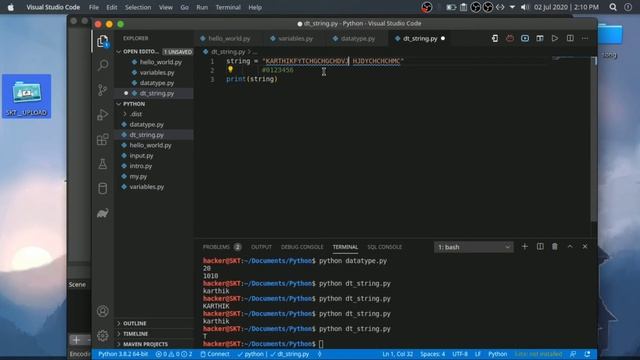Click Python 3.8.2 64-bit interpreter selector
The width and height of the screenshot is (640, 360).
[123, 354]
